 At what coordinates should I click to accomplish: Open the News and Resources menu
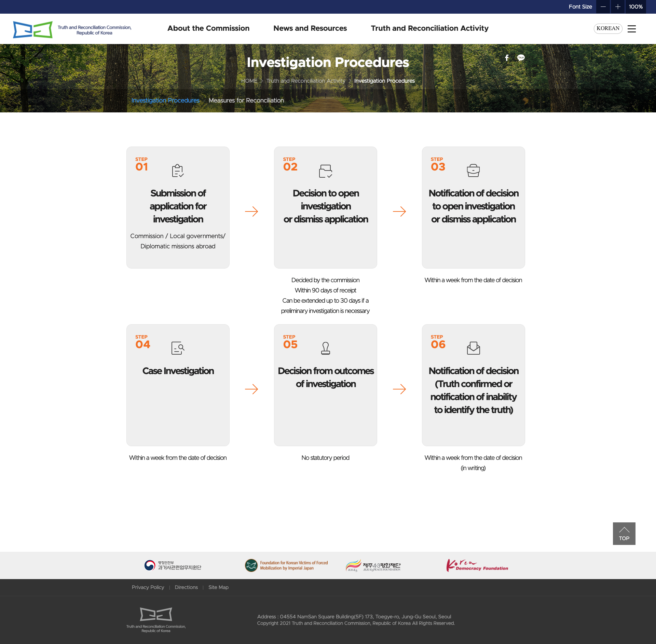click(x=310, y=28)
